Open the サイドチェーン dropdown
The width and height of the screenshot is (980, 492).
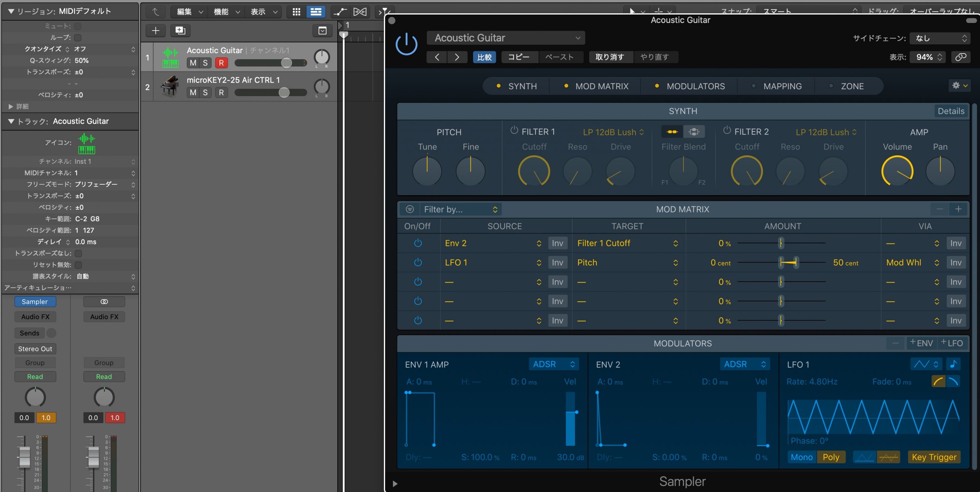point(941,38)
